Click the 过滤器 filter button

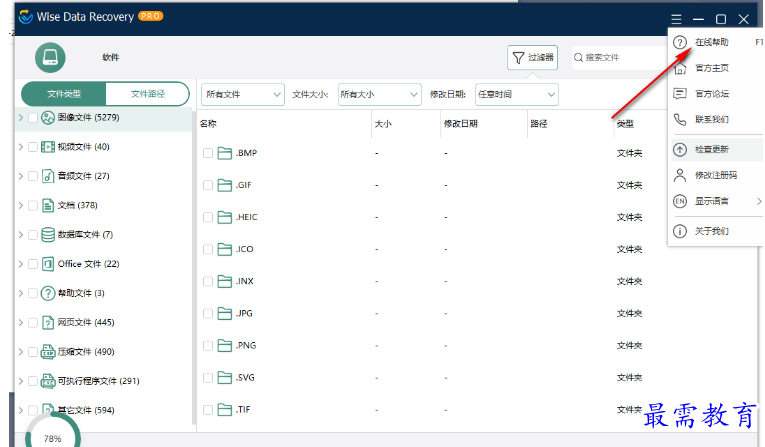[532, 58]
